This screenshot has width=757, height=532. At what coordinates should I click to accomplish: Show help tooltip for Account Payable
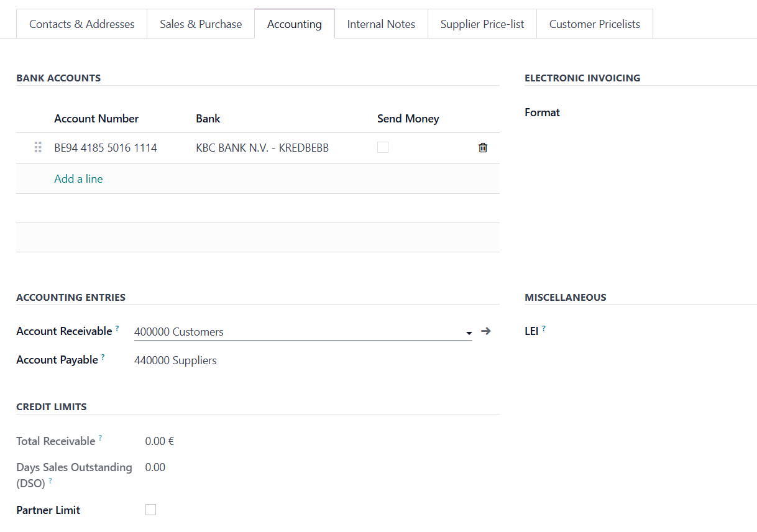coord(103,357)
